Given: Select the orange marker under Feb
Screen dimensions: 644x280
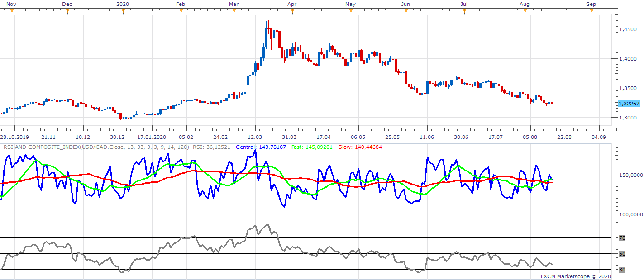Looking at the screenshot, I should click(x=181, y=10).
